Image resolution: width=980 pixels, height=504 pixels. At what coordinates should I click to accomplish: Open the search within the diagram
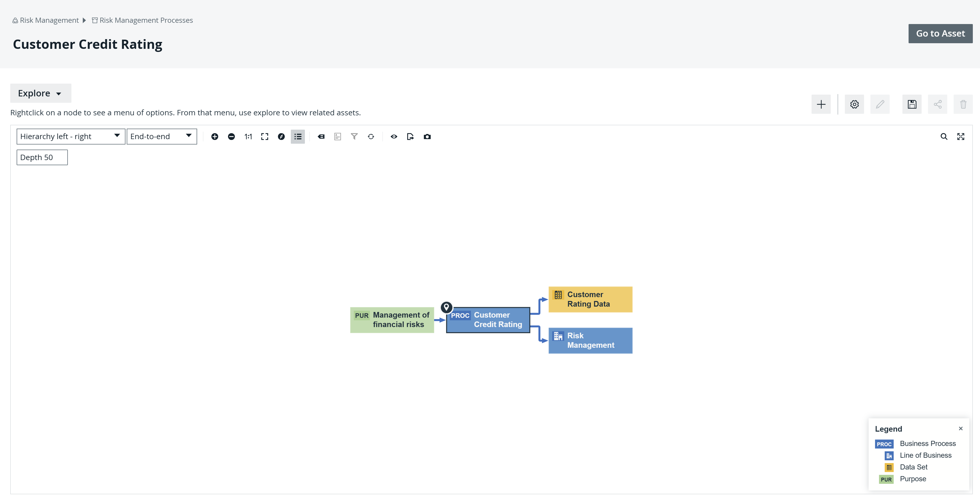[944, 137]
